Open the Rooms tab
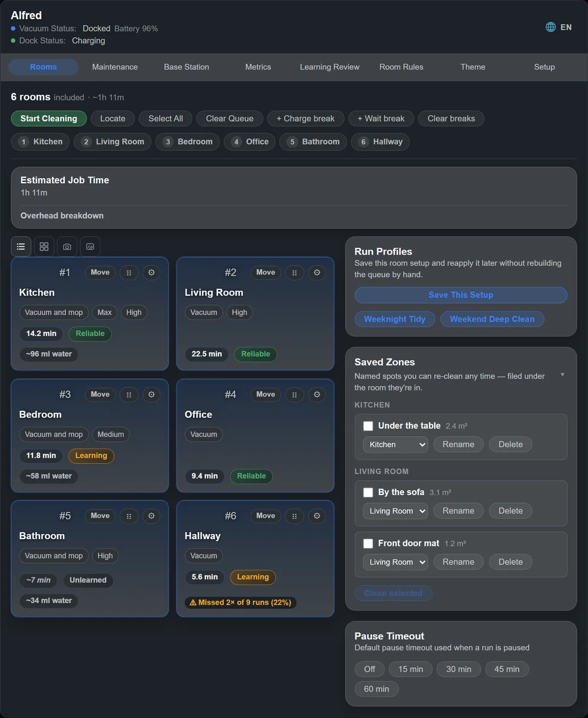The image size is (588, 718). click(x=43, y=67)
